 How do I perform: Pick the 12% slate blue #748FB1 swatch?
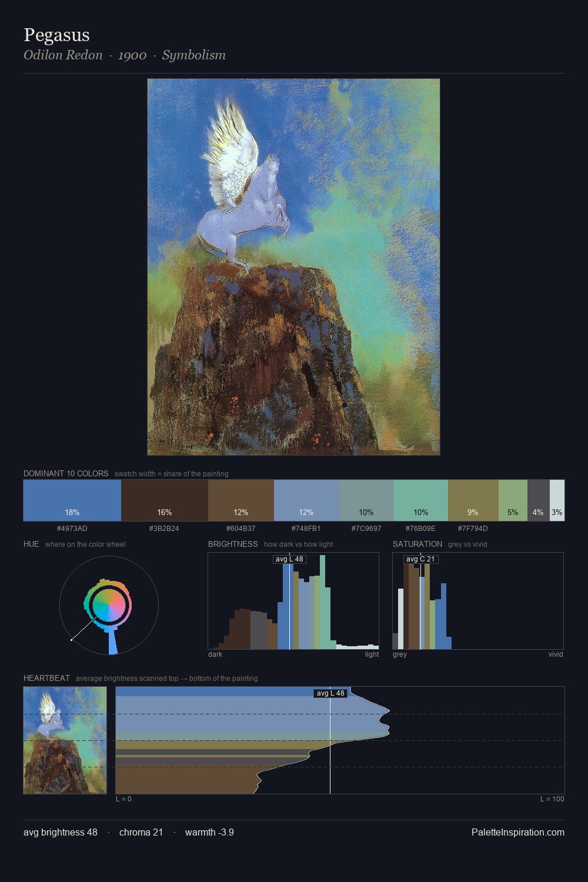point(306,500)
